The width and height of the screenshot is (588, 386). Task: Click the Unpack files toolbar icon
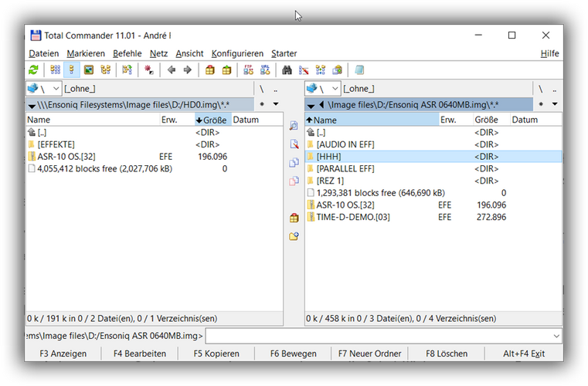[226, 69]
